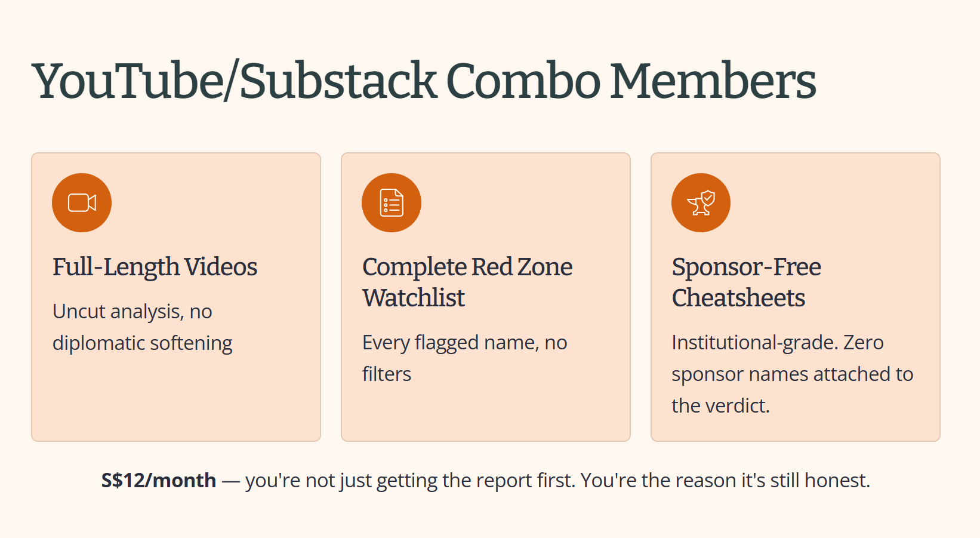Click the S$12/month price text

click(x=159, y=480)
